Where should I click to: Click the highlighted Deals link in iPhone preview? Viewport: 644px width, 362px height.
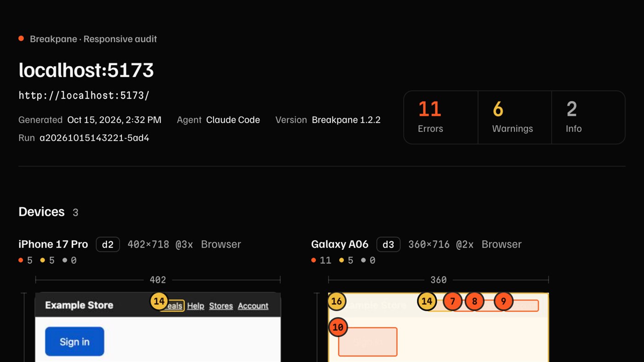click(x=174, y=306)
